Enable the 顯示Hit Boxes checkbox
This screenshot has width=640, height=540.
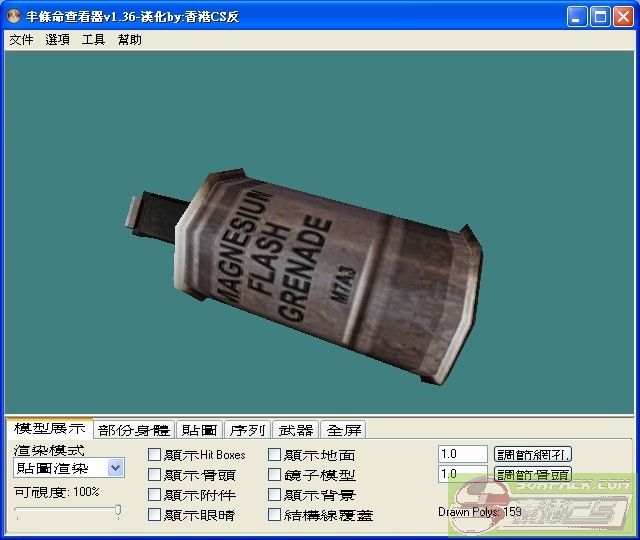154,454
